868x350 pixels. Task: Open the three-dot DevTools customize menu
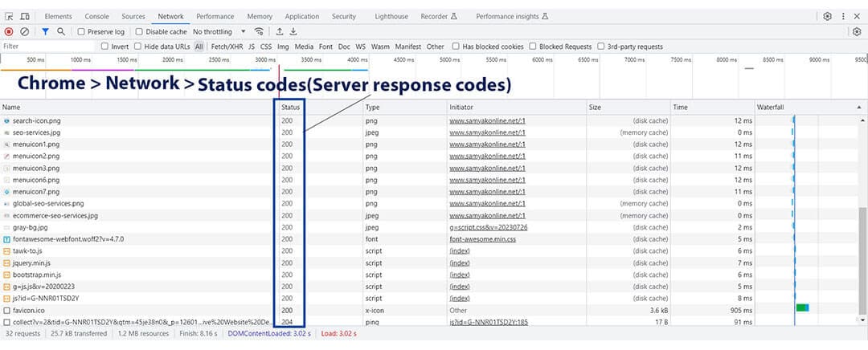843,17
